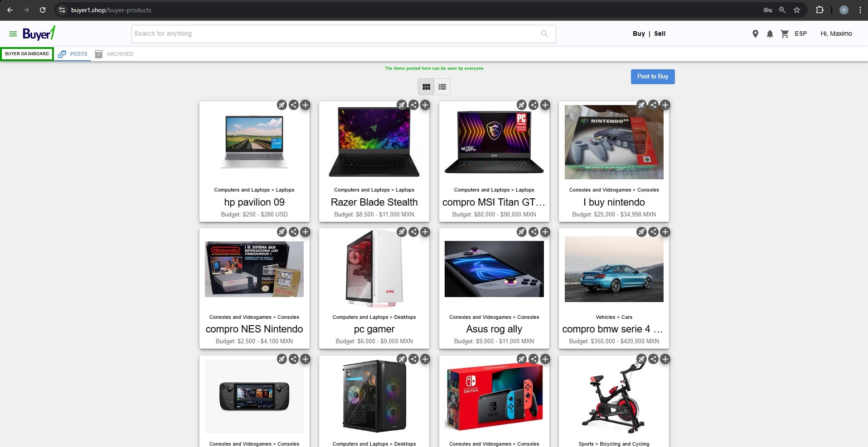Share the hp pavilion 09 post
Image resolution: width=868 pixels, height=447 pixels.
coord(294,105)
